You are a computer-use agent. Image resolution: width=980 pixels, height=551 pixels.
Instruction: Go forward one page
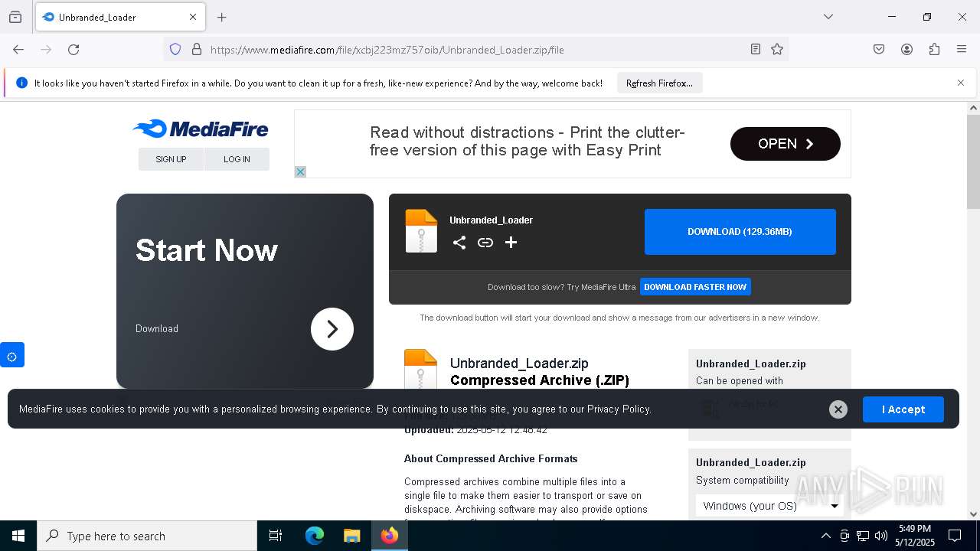46,50
